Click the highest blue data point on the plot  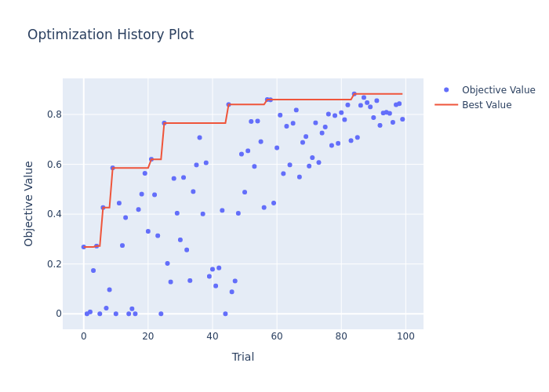[x=354, y=94]
